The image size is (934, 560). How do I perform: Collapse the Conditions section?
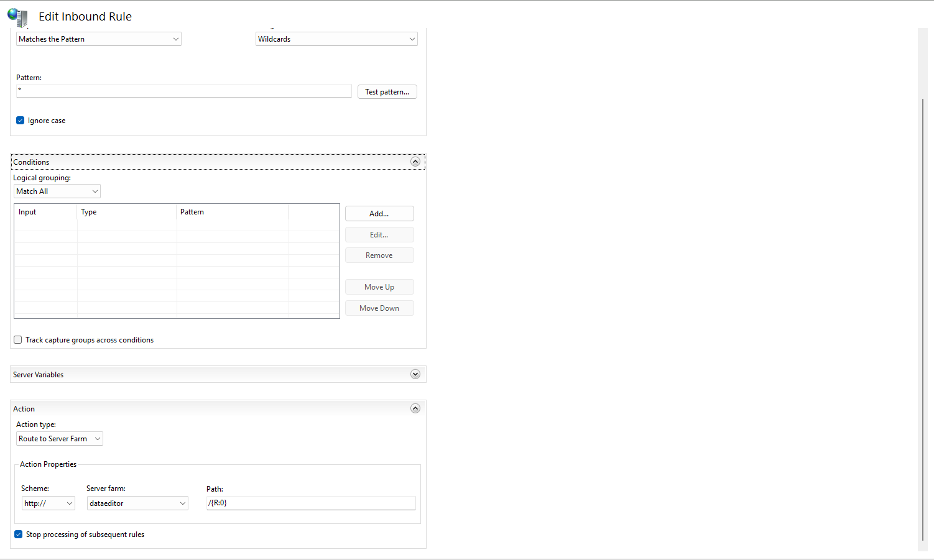(415, 162)
